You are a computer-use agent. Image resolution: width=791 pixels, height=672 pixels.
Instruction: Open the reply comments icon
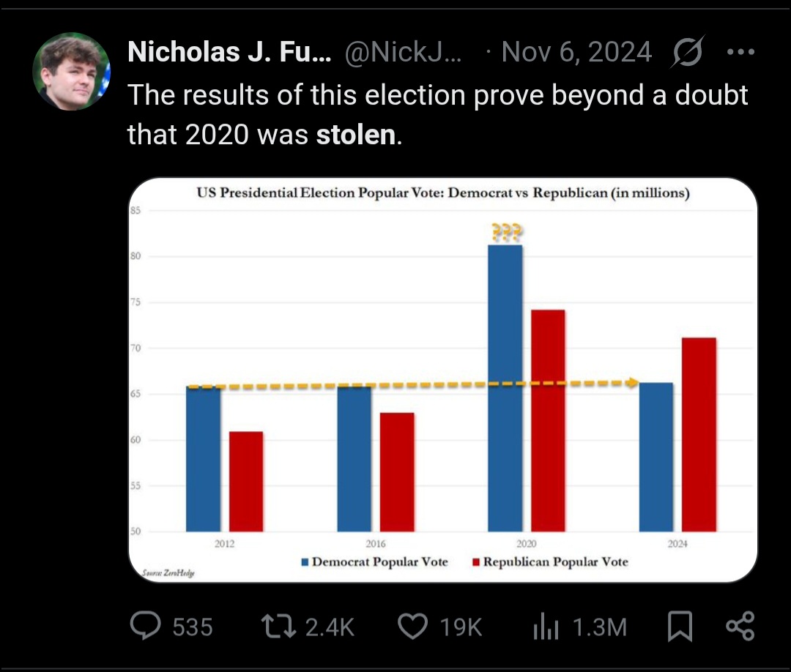pos(145,626)
